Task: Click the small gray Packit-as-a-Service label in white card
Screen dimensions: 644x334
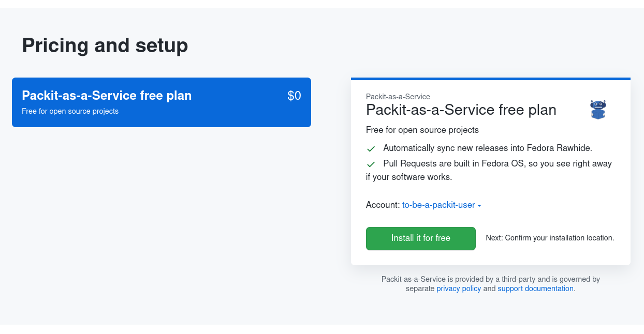Action: [x=398, y=97]
